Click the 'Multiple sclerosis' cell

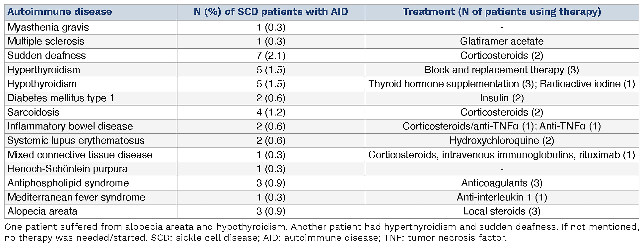pos(46,41)
